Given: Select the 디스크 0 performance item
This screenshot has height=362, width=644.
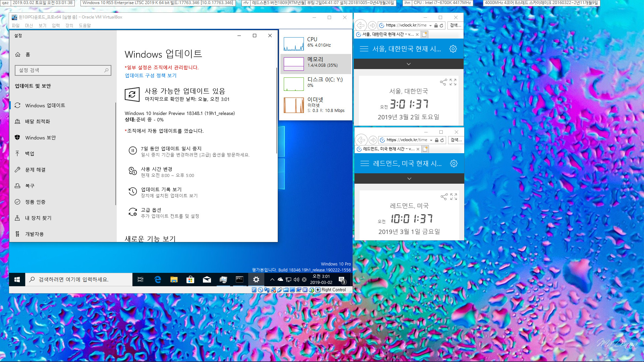Looking at the screenshot, I should 316,84.
